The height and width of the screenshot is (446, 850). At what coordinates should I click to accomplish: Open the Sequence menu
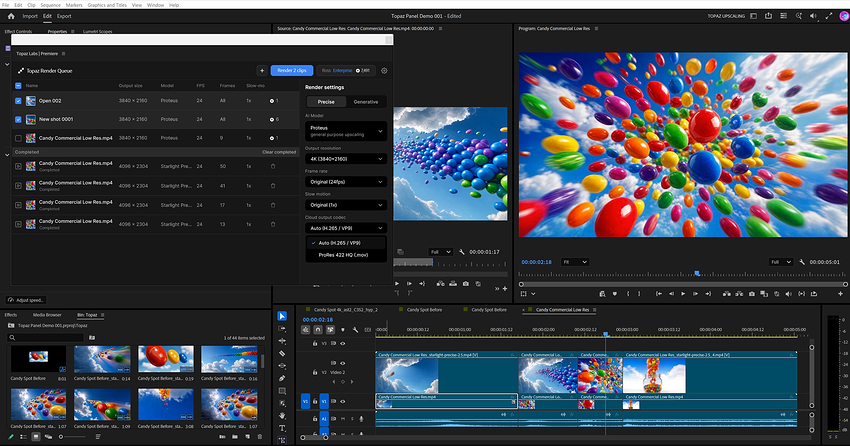50,5
